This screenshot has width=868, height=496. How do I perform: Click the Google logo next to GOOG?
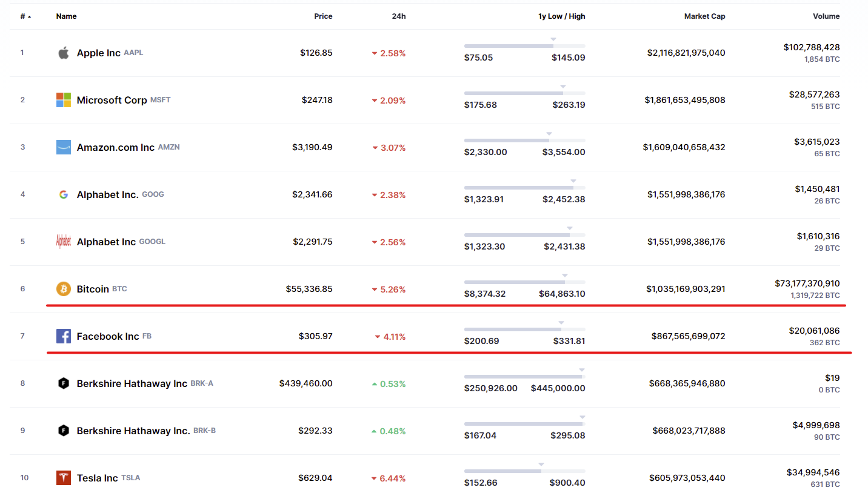click(64, 194)
